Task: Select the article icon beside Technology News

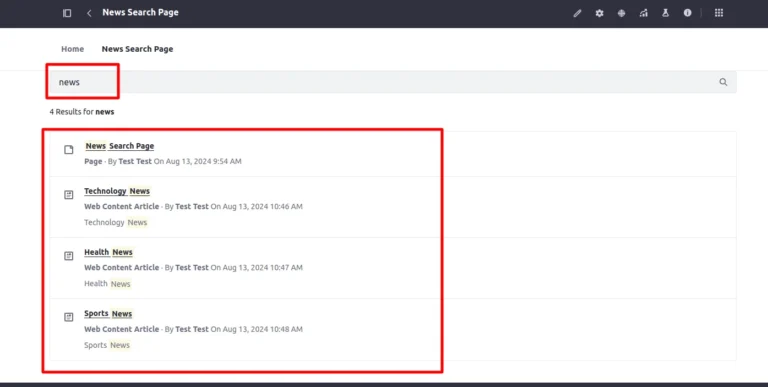Action: [69, 194]
